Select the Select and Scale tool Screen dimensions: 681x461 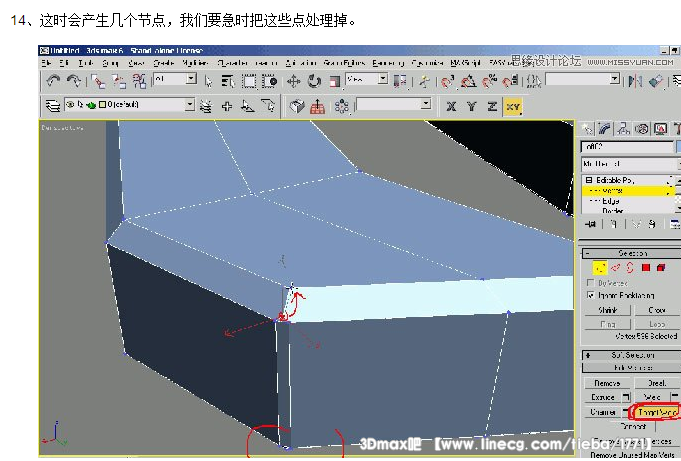tap(334, 81)
